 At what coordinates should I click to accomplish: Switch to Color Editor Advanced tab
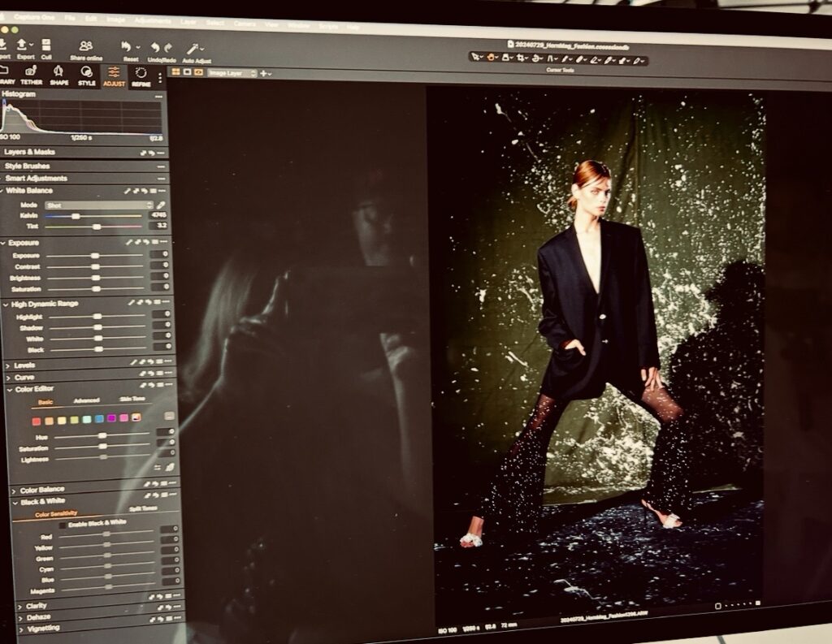pos(86,400)
